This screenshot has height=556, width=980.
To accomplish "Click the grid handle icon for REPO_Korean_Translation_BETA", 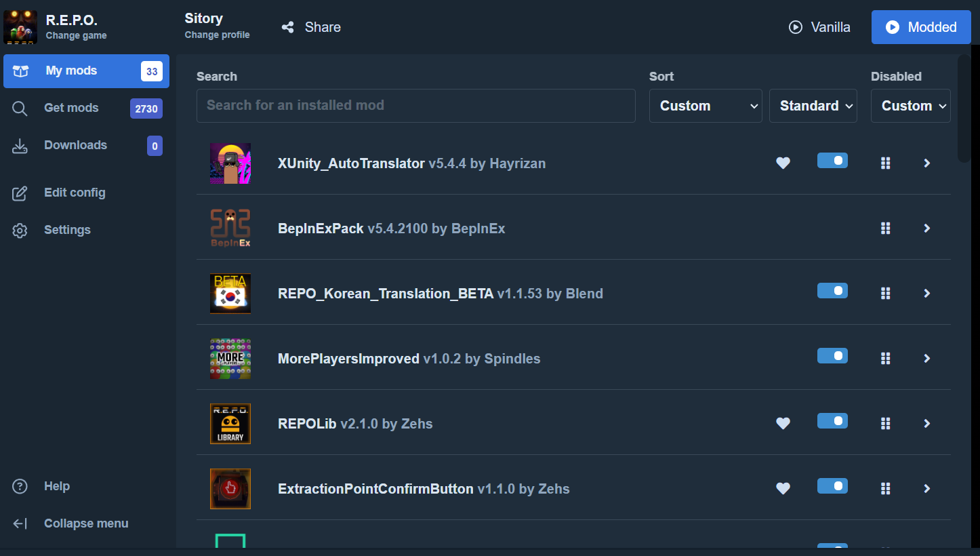I will [885, 293].
